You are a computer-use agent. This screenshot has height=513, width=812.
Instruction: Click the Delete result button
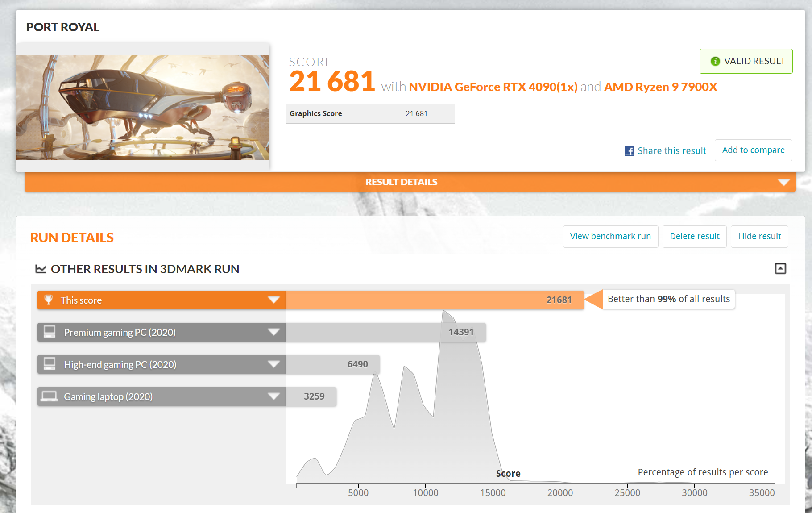pos(695,236)
